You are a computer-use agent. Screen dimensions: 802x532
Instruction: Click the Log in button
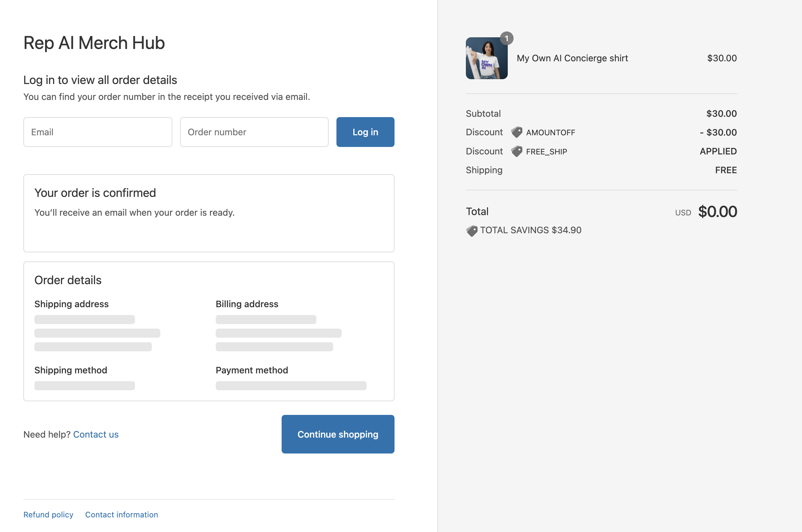(x=365, y=132)
